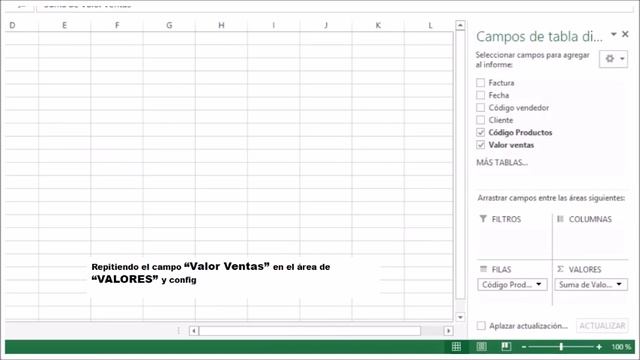
Task: Click the Código vendedor field label
Action: (519, 108)
